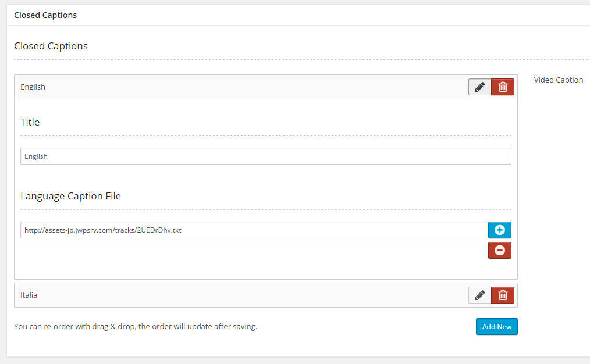Delete the Italia caption with trash icon
This screenshot has width=590, height=364.
[x=503, y=295]
